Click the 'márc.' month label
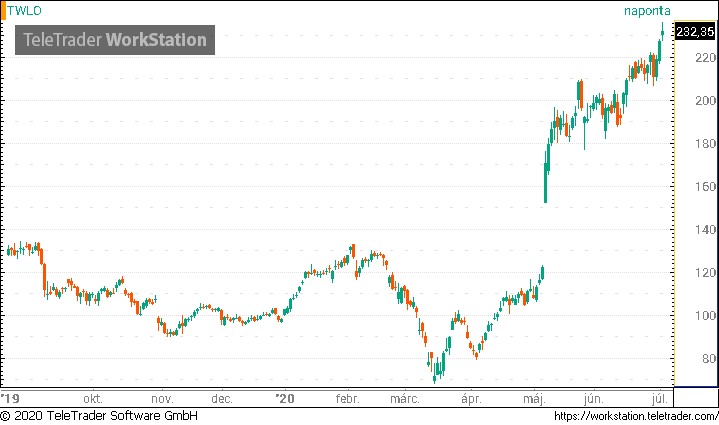Image resolution: width=719 pixels, height=425 pixels. tap(405, 398)
